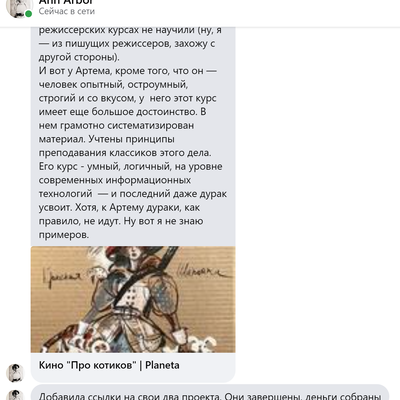Open the 'Кино "Про котиков" | Planeta' link
Image resolution: width=400 pixels, height=400 pixels.
click(x=109, y=365)
